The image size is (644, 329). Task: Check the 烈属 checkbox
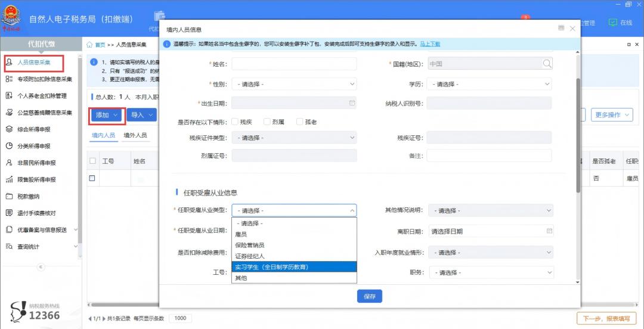coord(267,122)
